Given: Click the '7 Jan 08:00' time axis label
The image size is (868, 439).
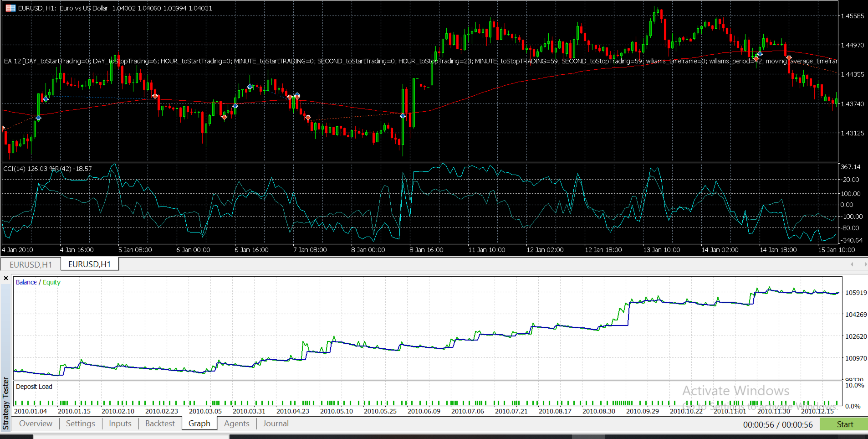Looking at the screenshot, I should [310, 250].
